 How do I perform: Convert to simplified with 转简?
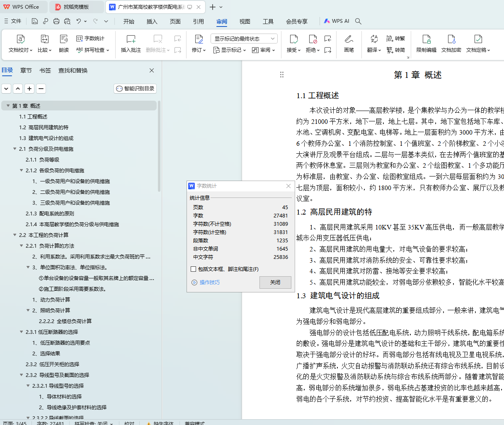[x=396, y=50]
